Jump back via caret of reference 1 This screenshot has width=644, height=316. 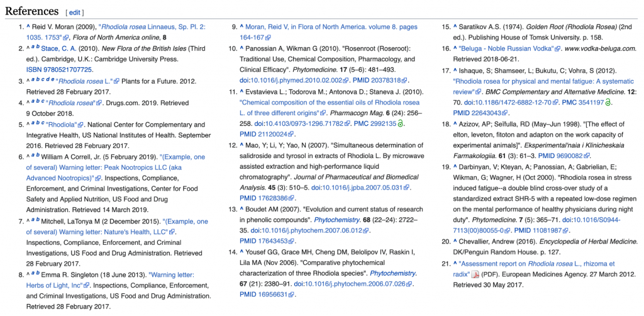pyautogui.click(x=28, y=26)
